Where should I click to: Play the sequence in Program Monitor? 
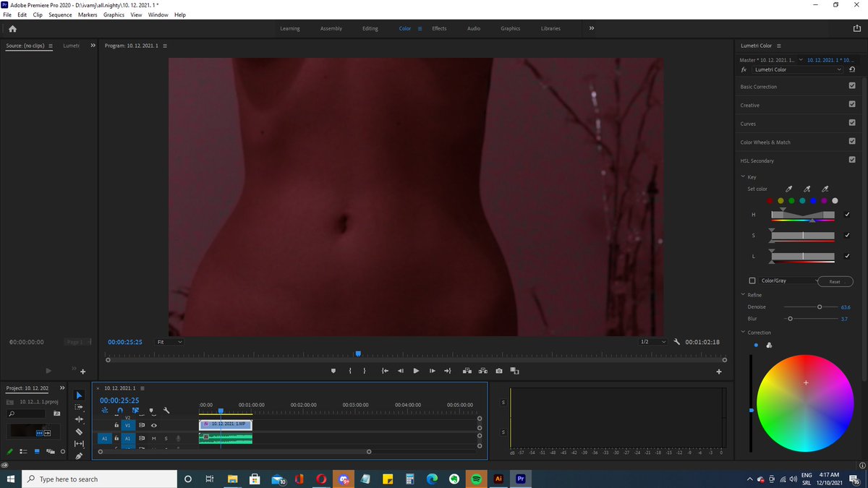tap(416, 371)
